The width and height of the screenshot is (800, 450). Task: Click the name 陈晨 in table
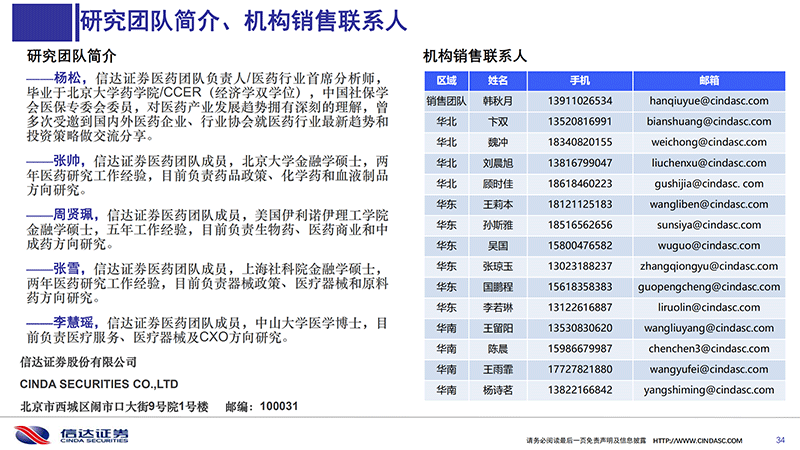pos(498,349)
